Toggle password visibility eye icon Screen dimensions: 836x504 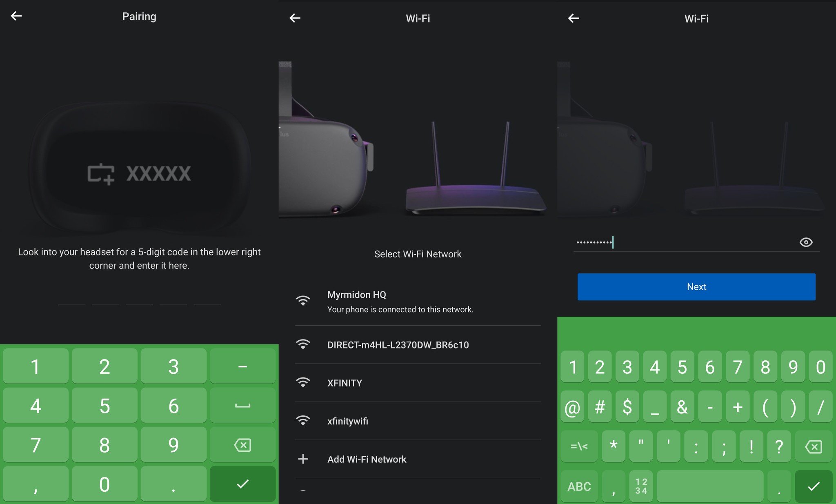point(806,242)
